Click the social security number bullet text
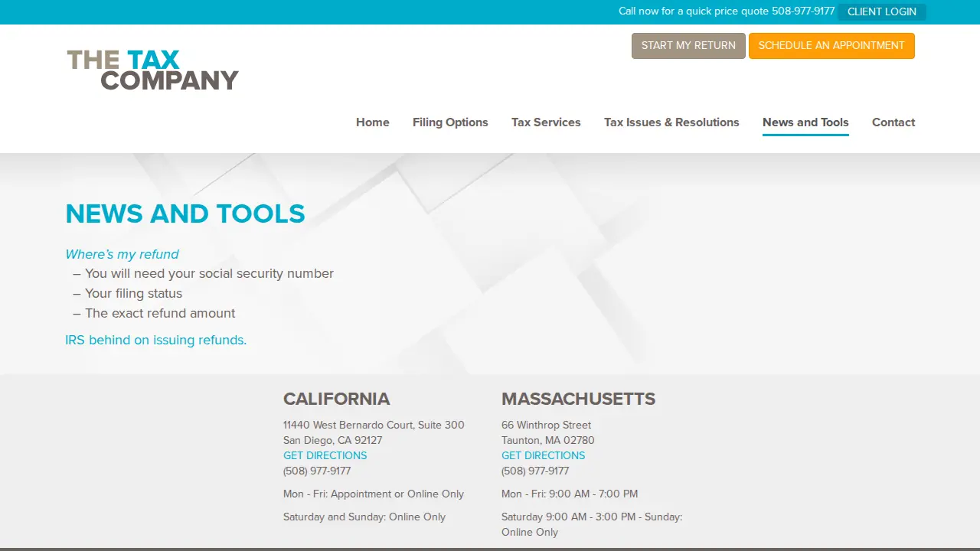This screenshot has height=551, width=980. [209, 273]
